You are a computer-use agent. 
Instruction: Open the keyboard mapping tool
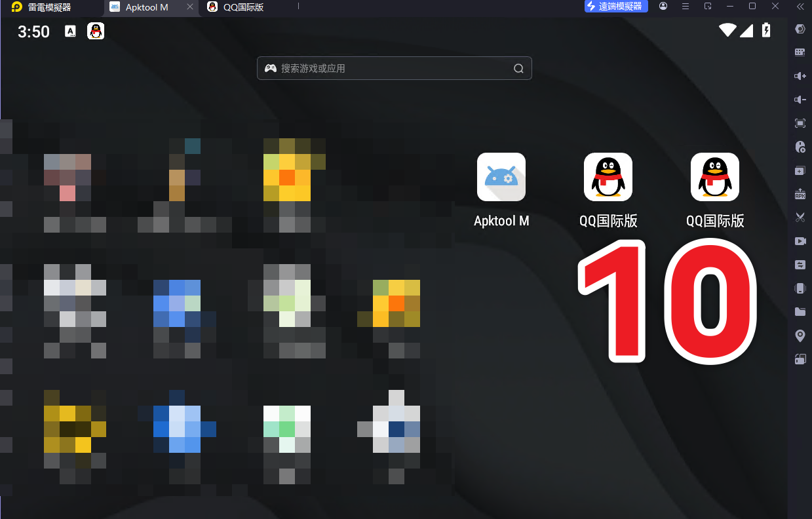click(800, 52)
